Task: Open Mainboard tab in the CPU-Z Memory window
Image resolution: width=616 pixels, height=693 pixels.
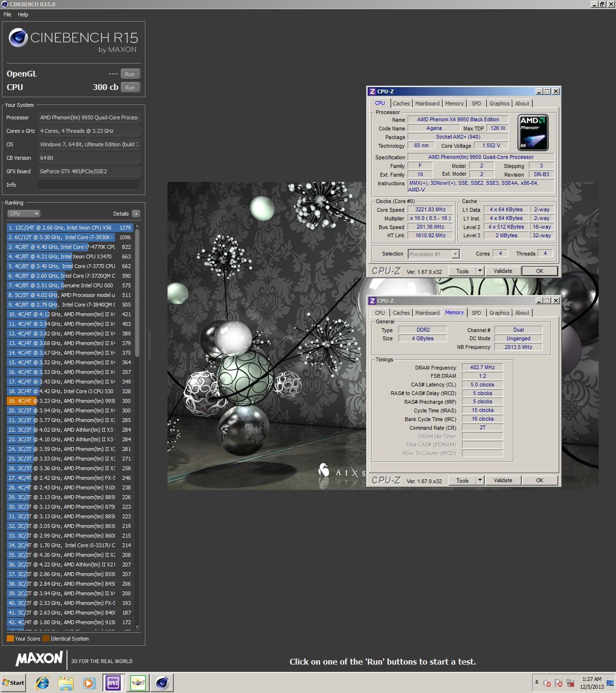Action: pyautogui.click(x=427, y=313)
